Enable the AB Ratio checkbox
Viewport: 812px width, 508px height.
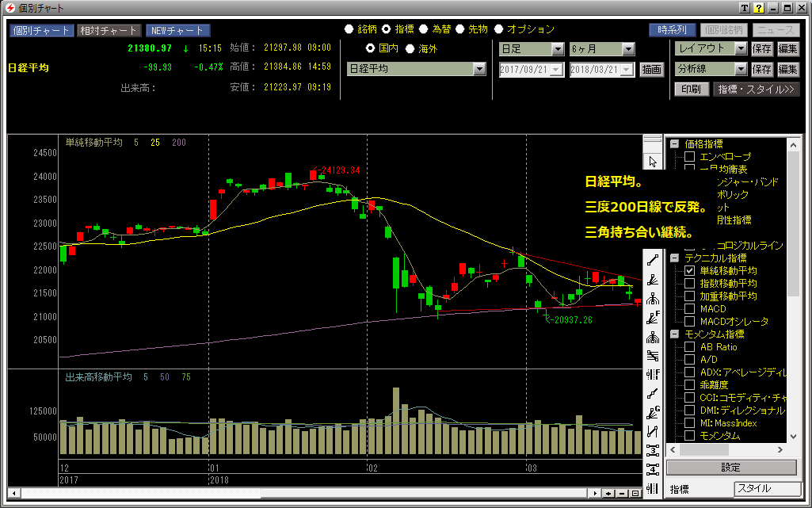[690, 346]
